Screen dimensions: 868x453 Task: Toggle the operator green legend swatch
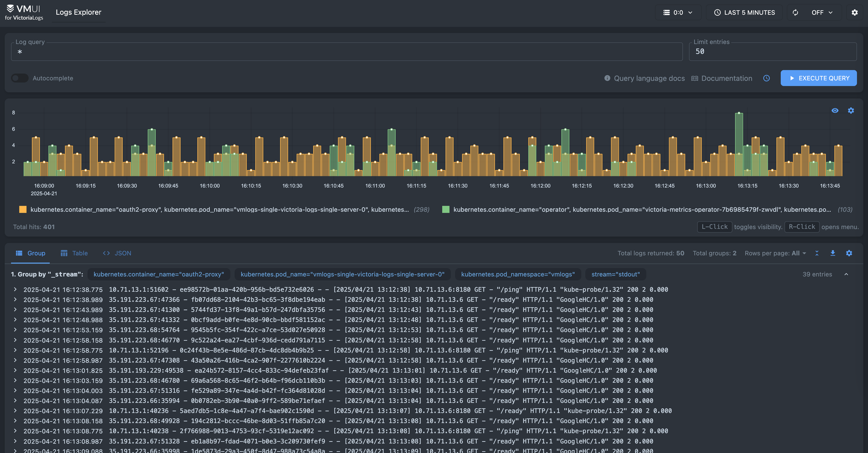pyautogui.click(x=446, y=210)
